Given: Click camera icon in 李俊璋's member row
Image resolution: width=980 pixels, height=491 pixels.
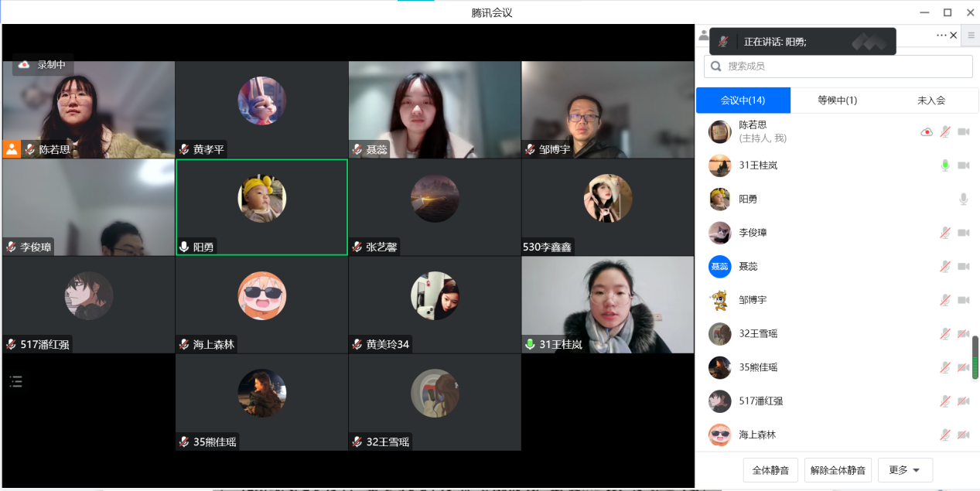Looking at the screenshot, I should pyautogui.click(x=964, y=233).
